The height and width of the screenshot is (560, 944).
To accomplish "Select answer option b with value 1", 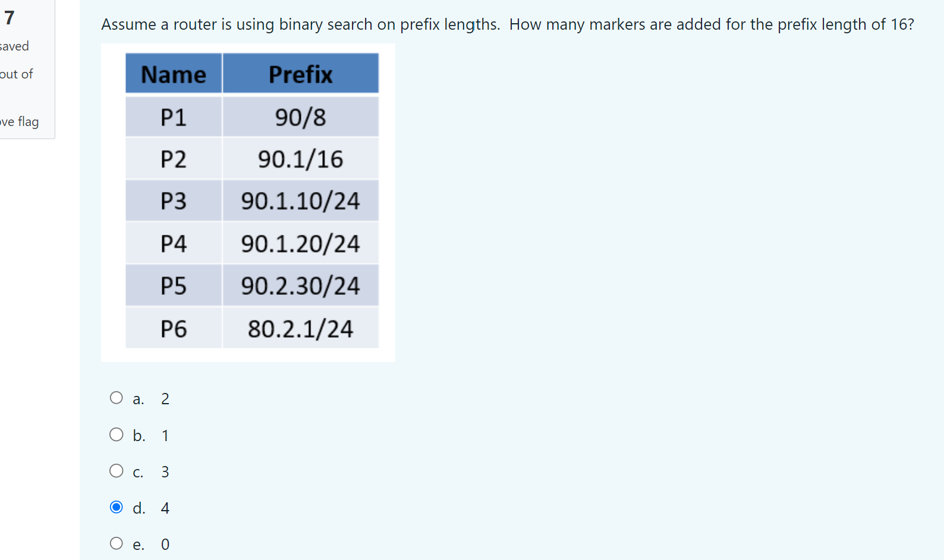I will tap(117, 435).
